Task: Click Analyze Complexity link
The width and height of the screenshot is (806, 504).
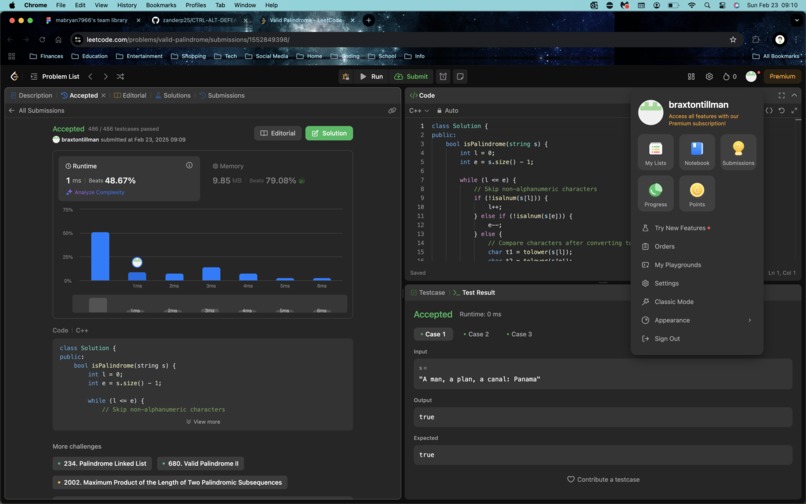Action: pos(96,192)
